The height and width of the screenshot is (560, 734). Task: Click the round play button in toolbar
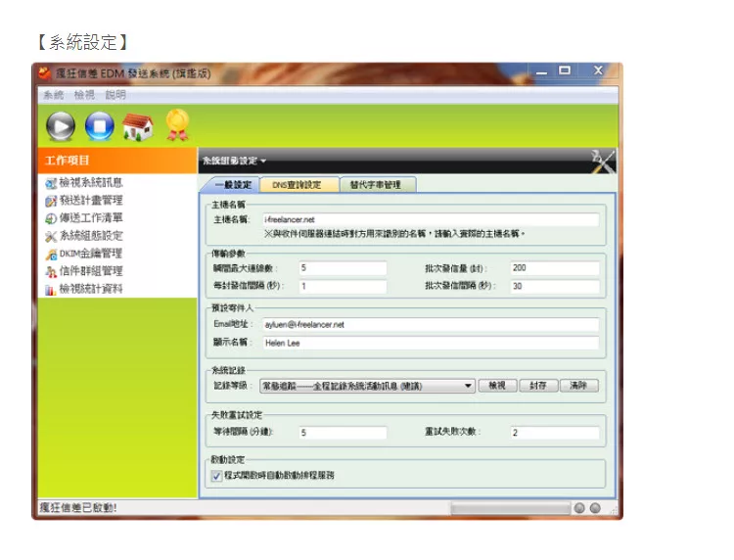click(61, 125)
